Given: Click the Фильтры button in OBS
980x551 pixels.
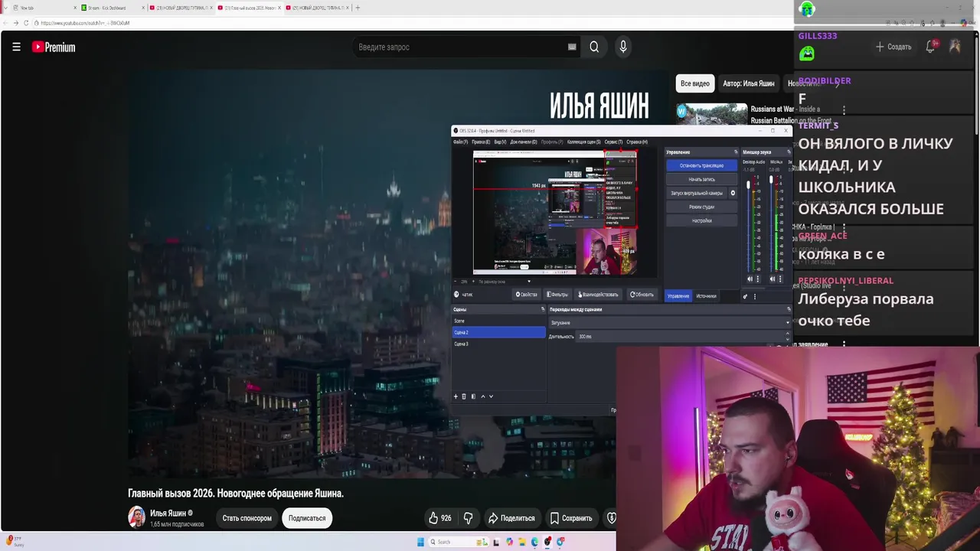Looking at the screenshot, I should [557, 295].
